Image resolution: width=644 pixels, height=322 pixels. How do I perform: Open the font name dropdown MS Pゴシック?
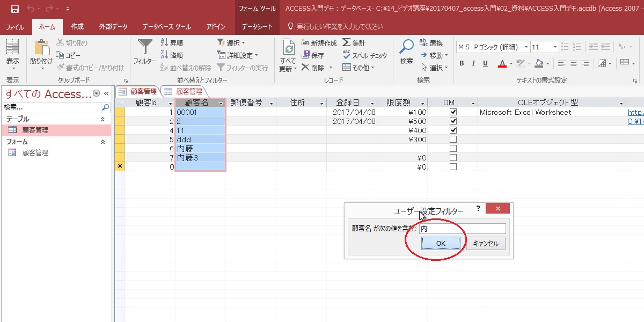(525, 47)
